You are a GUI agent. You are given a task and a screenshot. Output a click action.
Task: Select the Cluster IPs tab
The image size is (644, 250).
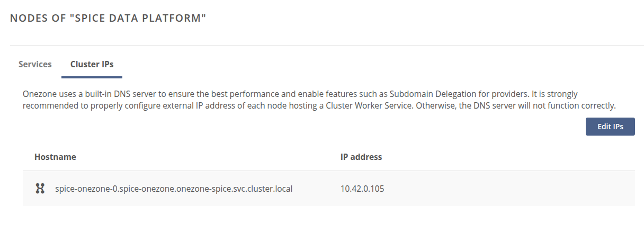pos(92,64)
